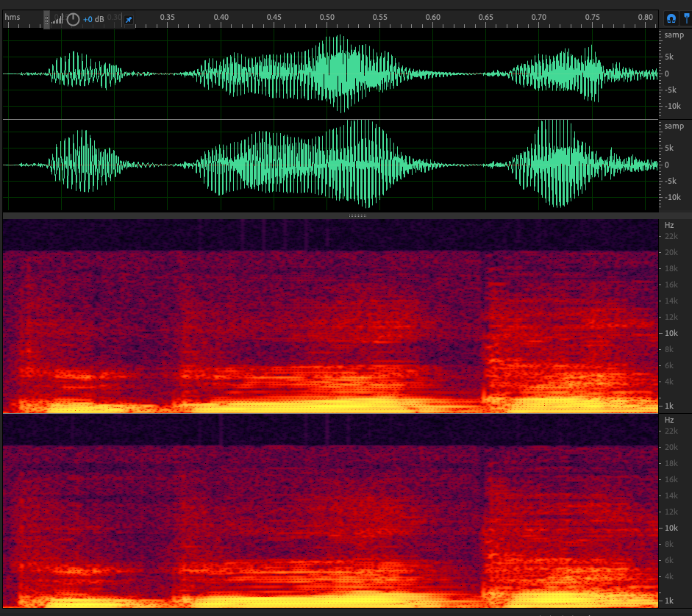Click the lower spectrogram Hz label

[669, 420]
